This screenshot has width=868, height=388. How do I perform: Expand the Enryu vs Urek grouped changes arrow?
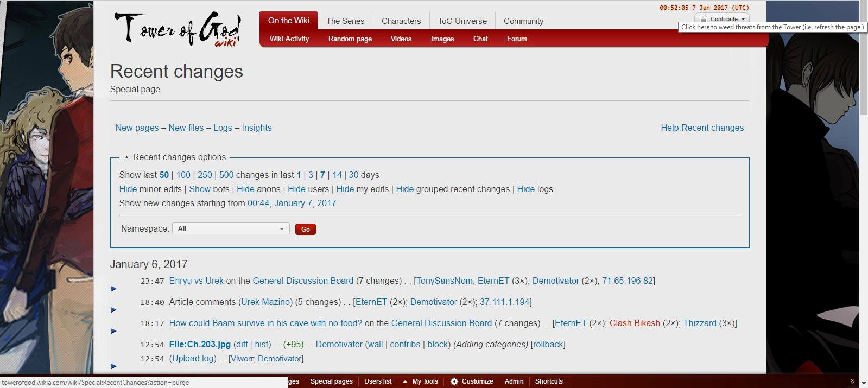(x=113, y=289)
